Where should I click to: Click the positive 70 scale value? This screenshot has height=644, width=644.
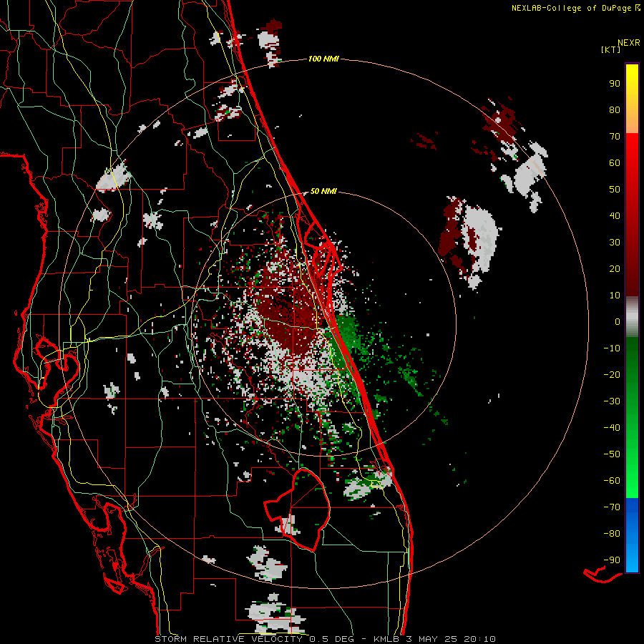tap(615, 137)
